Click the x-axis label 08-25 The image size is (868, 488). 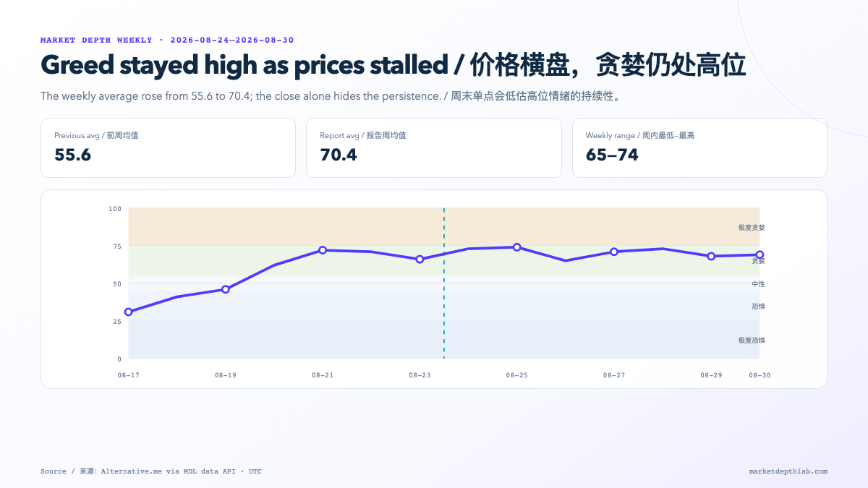pos(516,375)
